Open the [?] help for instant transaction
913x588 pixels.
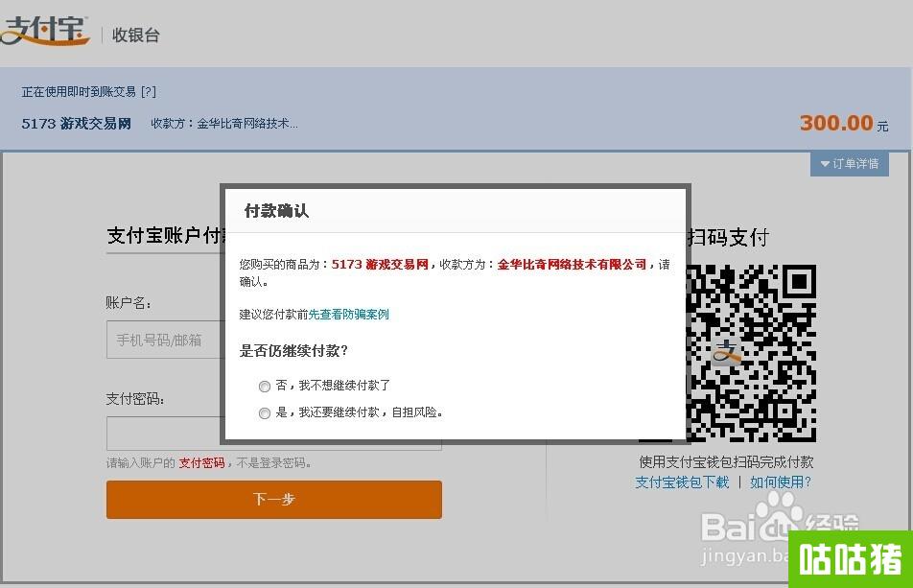(149, 91)
